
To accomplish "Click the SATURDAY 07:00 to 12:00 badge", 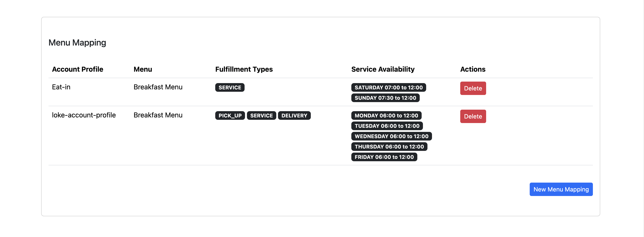I will pos(388,87).
